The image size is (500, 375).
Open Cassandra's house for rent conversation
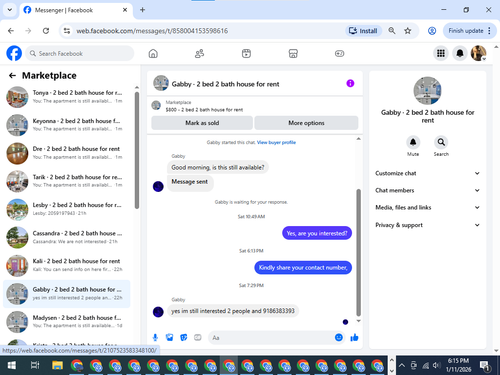click(x=67, y=237)
